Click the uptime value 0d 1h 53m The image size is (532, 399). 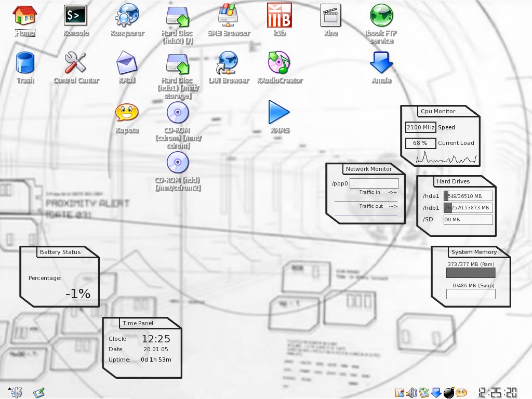pos(156,360)
